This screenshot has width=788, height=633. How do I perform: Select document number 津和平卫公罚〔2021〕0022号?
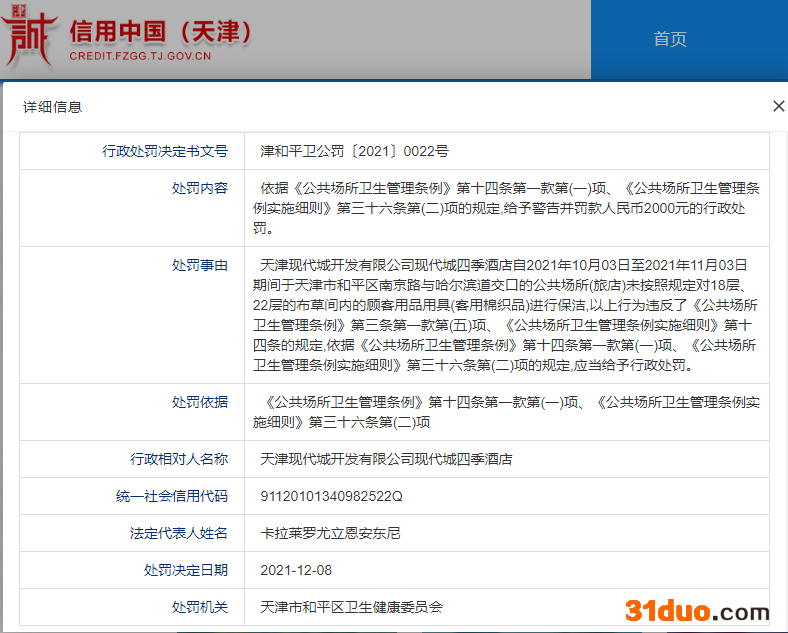354,151
